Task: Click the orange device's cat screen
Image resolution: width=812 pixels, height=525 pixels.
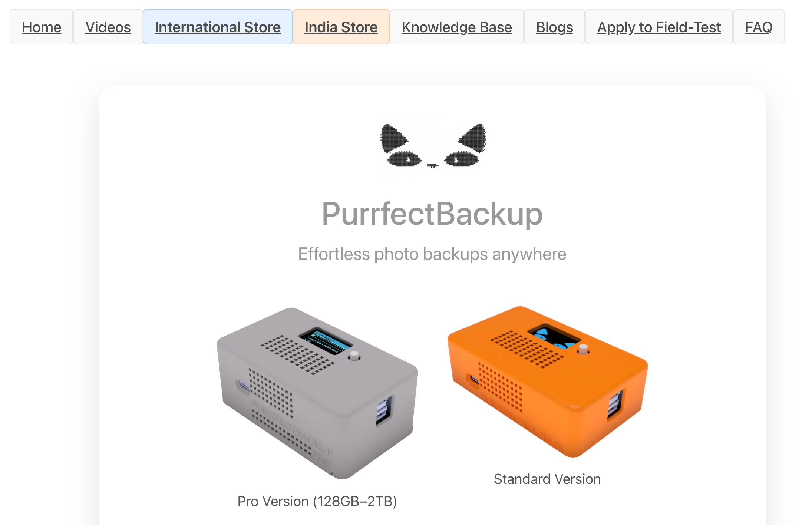Action: pyautogui.click(x=554, y=337)
